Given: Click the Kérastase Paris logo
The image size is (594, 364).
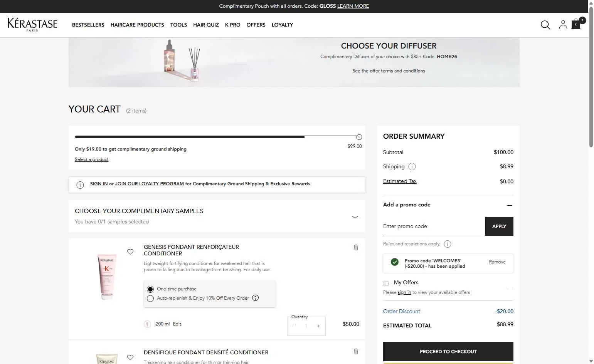Looking at the screenshot, I should (x=32, y=24).
